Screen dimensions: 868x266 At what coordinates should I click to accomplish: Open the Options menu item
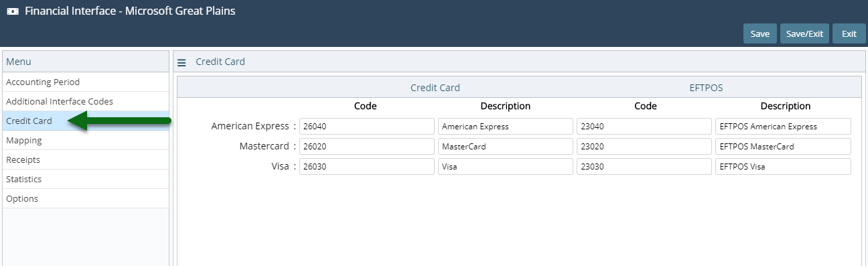(86, 198)
